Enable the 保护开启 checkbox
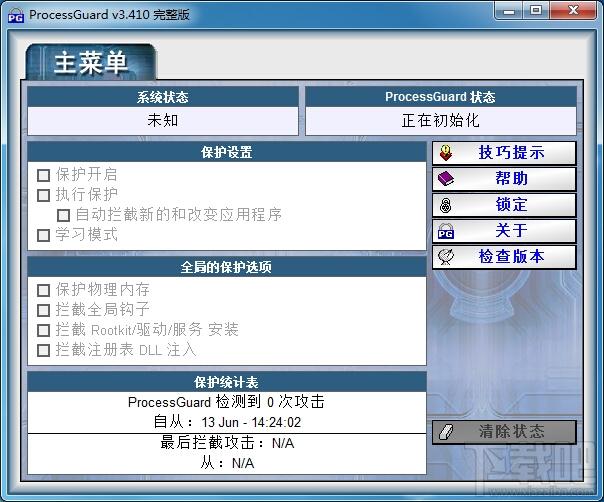 [44, 175]
